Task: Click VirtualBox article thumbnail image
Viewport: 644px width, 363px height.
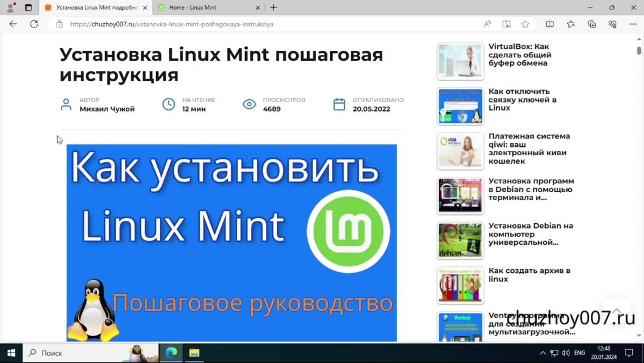Action: (460, 61)
